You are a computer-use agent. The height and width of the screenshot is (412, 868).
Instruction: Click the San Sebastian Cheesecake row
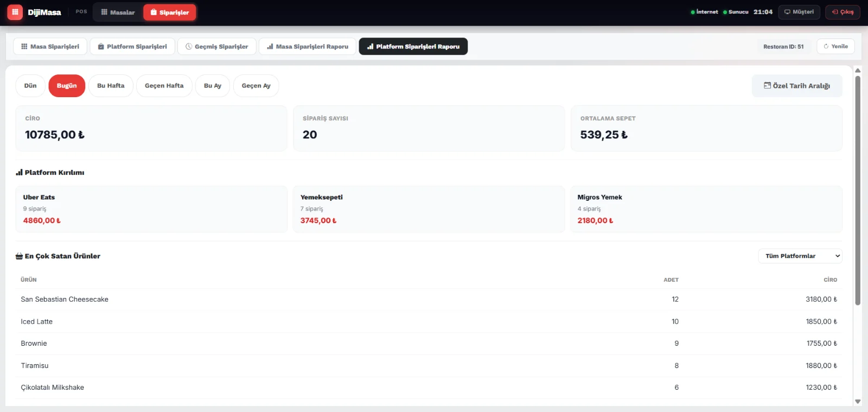coord(429,300)
